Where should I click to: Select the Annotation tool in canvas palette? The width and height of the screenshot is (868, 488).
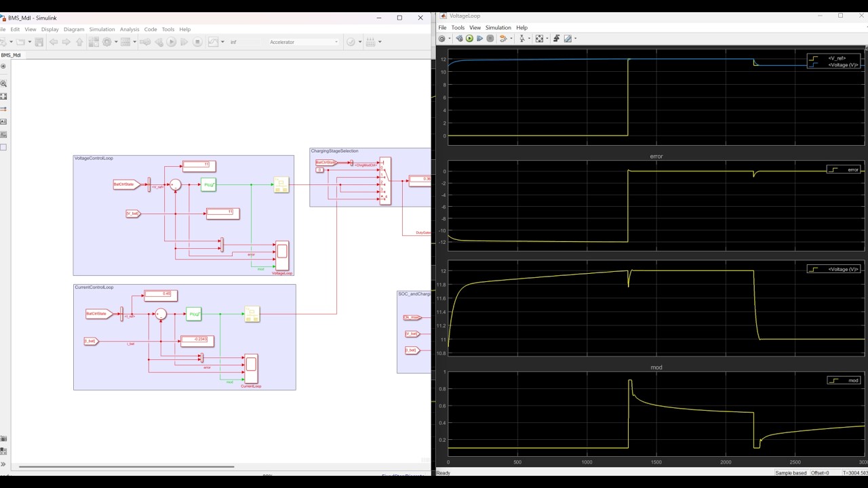(x=3, y=122)
